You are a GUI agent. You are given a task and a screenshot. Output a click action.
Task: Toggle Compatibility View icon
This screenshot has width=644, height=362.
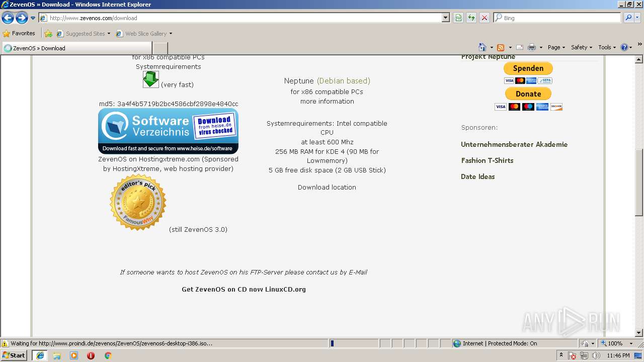[x=458, y=18]
